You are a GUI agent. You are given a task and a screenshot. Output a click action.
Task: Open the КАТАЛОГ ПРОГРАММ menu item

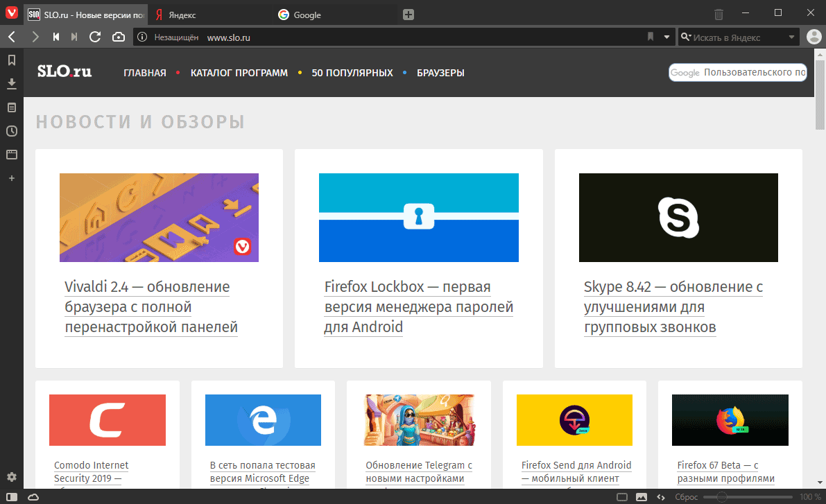(239, 73)
